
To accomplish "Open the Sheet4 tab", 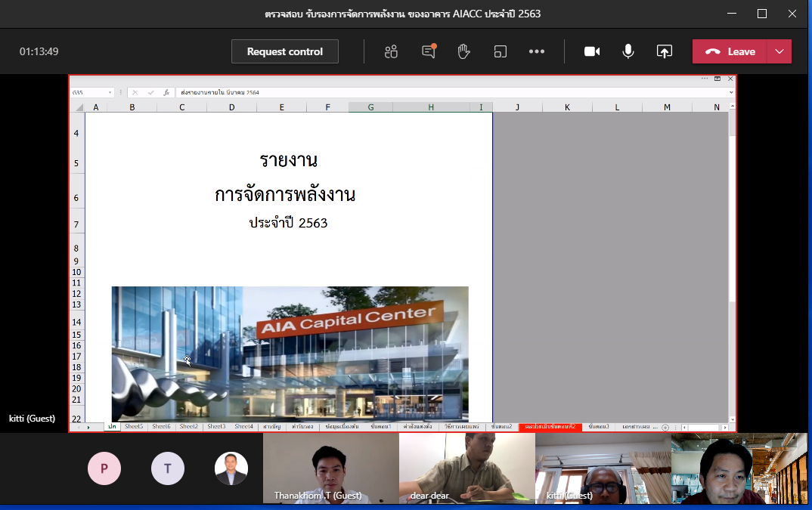I will 244,427.
